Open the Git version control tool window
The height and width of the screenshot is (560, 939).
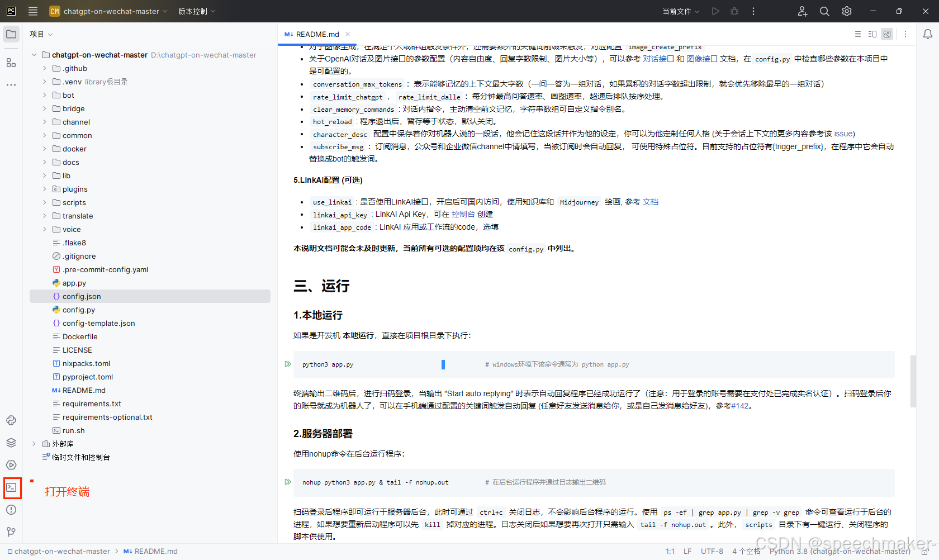click(x=11, y=532)
